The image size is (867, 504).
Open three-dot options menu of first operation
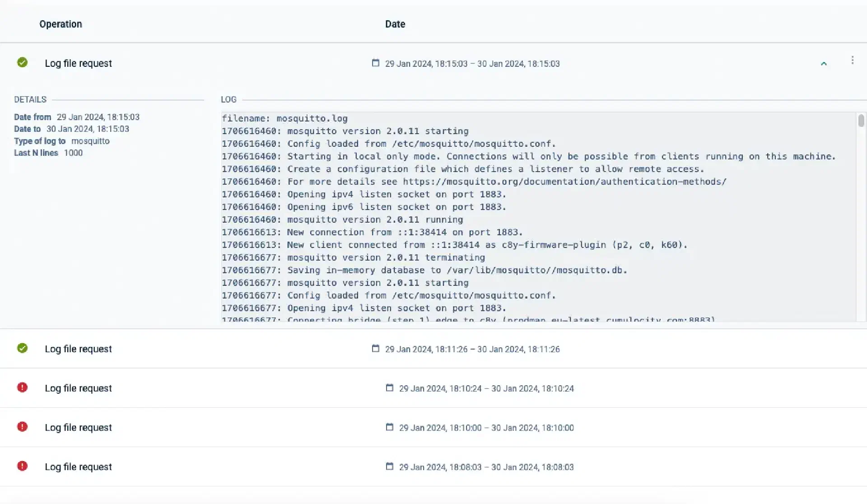[x=852, y=61]
